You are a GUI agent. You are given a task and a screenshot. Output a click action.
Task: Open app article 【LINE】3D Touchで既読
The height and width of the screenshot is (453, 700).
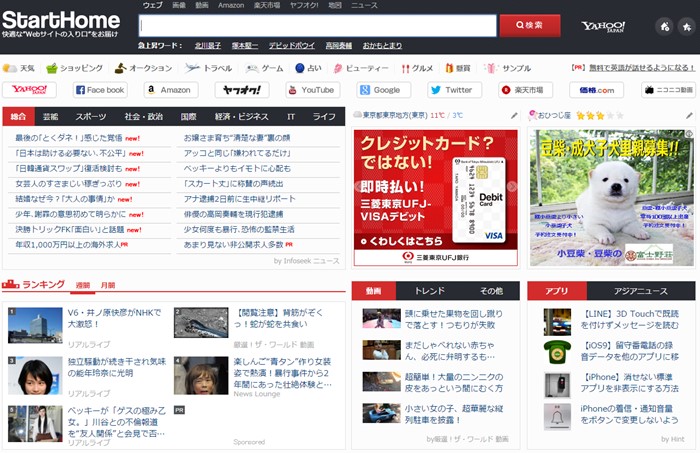click(x=630, y=320)
